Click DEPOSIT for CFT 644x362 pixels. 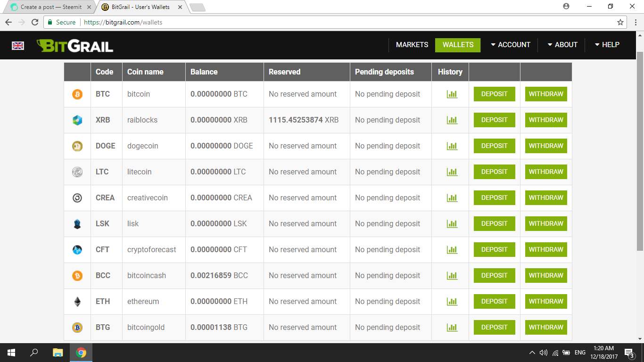494,249
